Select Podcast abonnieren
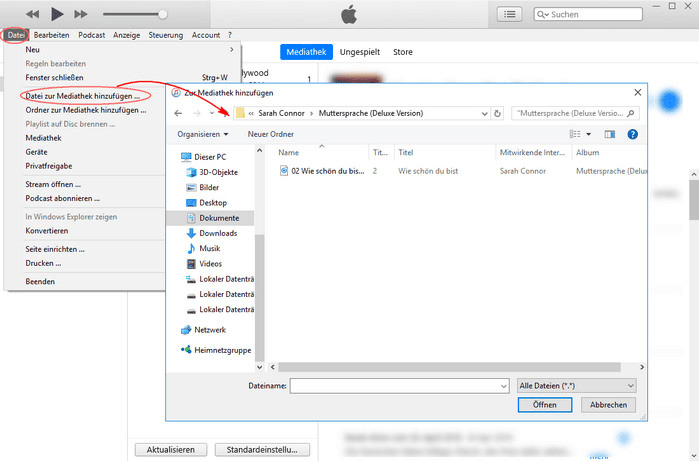Viewport: 699px width, 461px height. (x=62, y=198)
